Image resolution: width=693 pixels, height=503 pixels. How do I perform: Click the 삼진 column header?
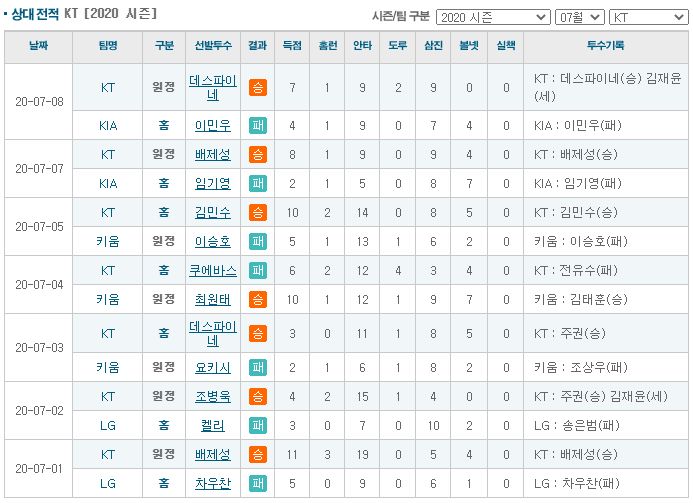(x=433, y=45)
